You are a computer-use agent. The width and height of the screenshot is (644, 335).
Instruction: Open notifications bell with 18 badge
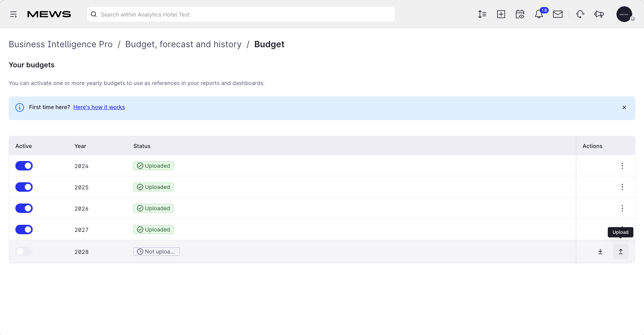click(x=539, y=14)
